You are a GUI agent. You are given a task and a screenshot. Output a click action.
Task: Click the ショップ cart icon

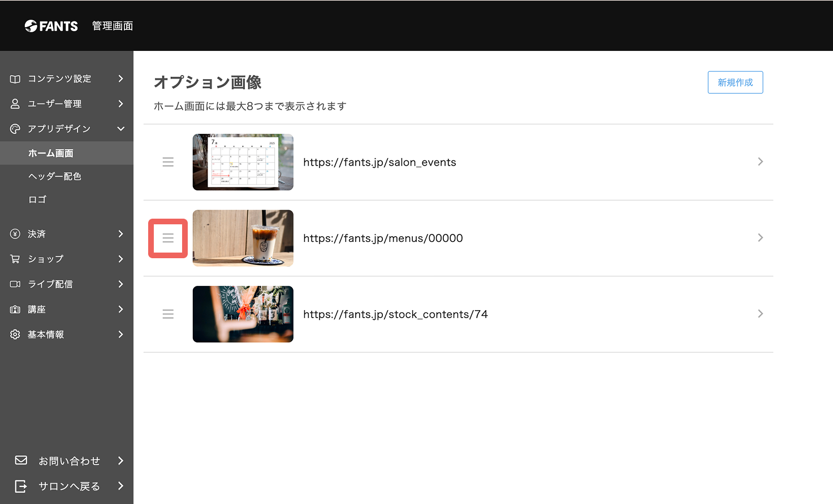click(15, 259)
